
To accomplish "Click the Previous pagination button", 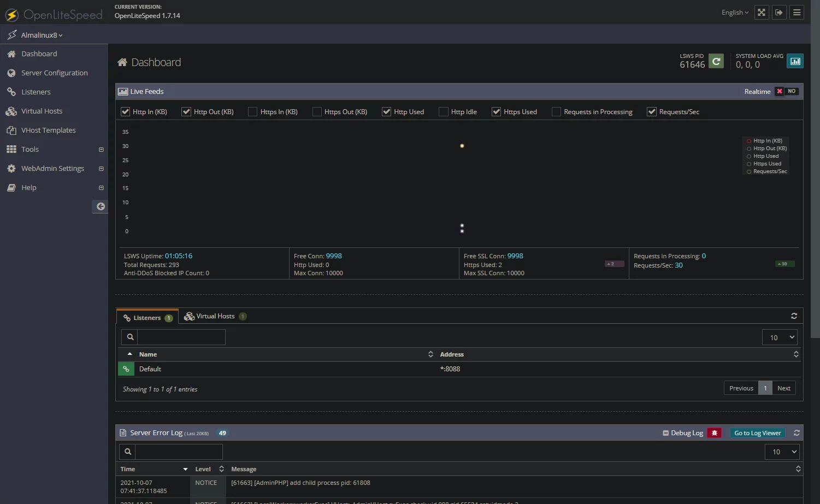I will click(x=741, y=388).
